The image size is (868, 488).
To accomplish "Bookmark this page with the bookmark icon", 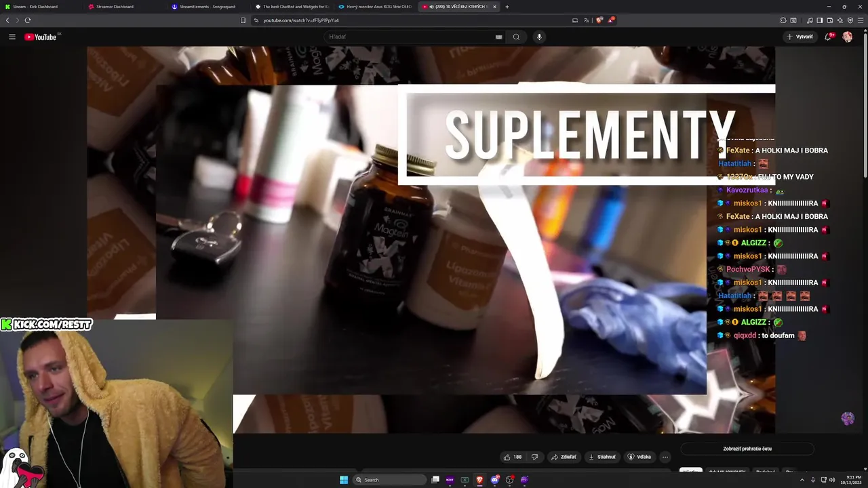I will pos(243,20).
